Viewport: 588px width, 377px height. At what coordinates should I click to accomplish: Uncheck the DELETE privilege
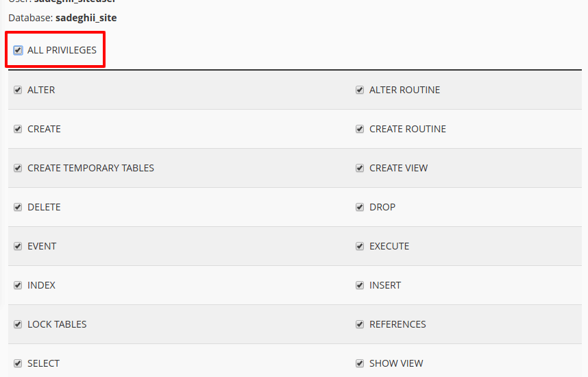[18, 207]
